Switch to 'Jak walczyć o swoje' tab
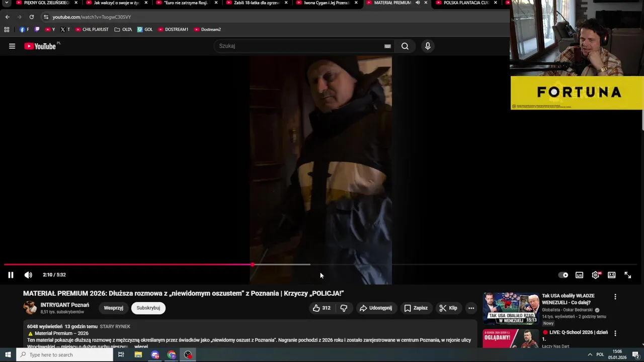 point(115,3)
